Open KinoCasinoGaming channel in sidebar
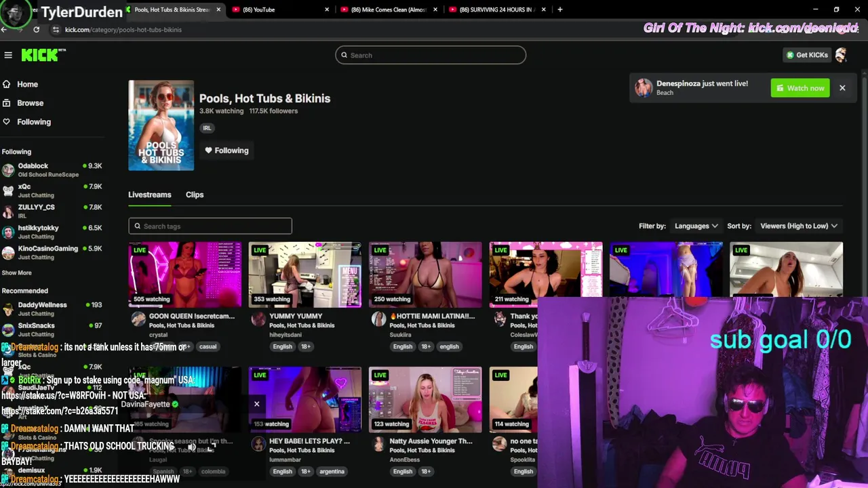The image size is (868, 488). (52, 252)
